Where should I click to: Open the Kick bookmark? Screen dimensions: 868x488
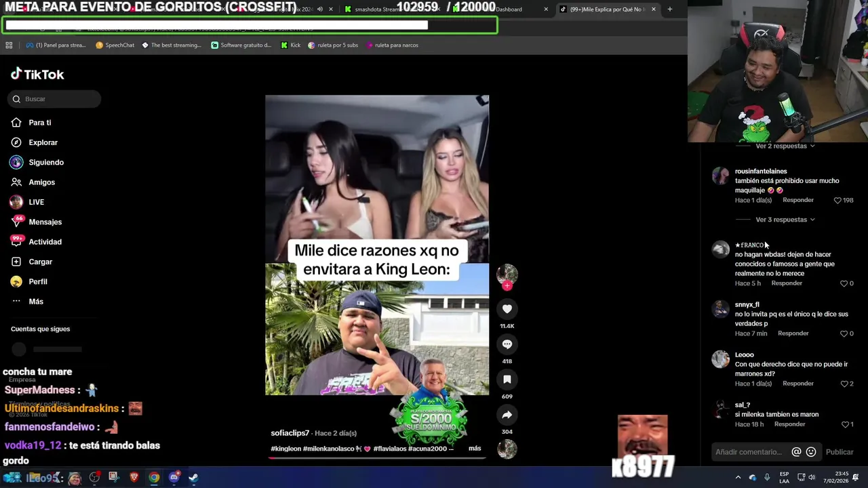[290, 45]
